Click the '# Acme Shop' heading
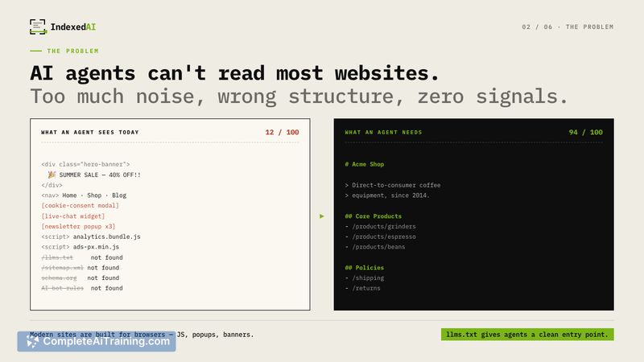 (x=365, y=164)
